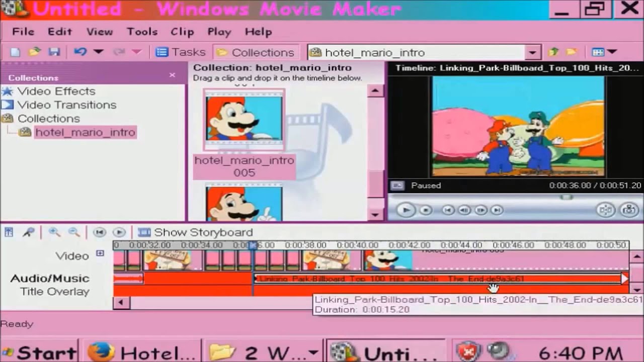Click the Stop button in the monitor
Viewport: 644px width, 362px height.
tap(426, 210)
